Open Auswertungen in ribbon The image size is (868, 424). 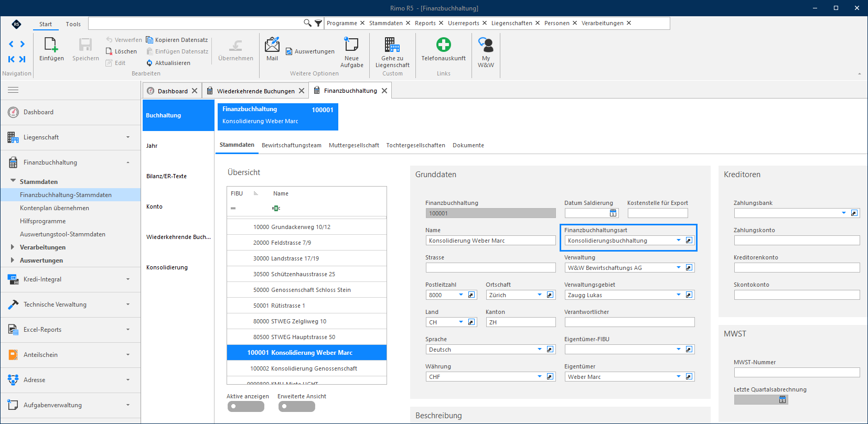coord(310,51)
